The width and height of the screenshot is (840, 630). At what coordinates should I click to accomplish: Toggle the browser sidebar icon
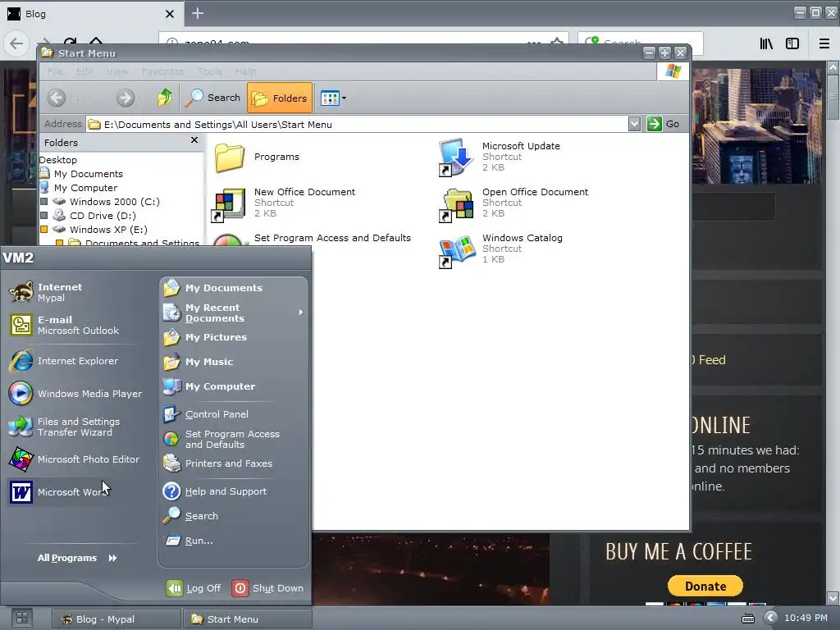tap(792, 43)
